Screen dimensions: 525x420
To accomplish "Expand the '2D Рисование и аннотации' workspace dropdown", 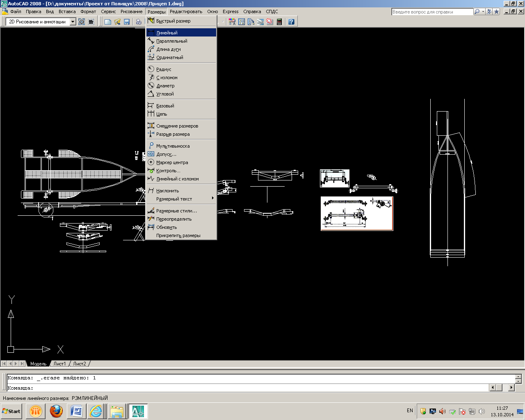I will (x=73, y=22).
